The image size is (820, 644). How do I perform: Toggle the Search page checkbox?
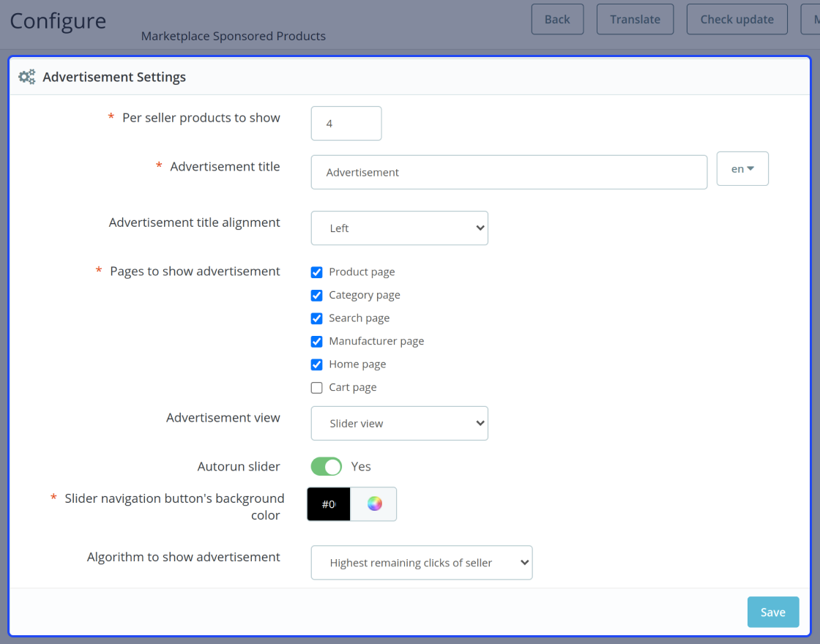click(x=316, y=318)
